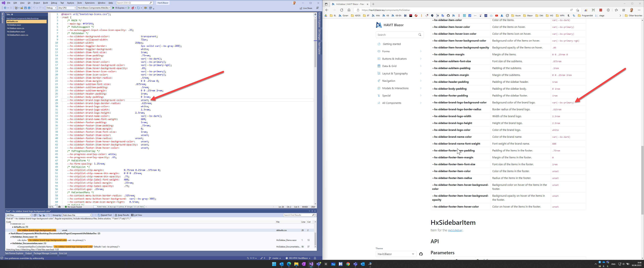
Task: Click the Open File folder icon in the toolbar
Action: (x=22, y=8)
